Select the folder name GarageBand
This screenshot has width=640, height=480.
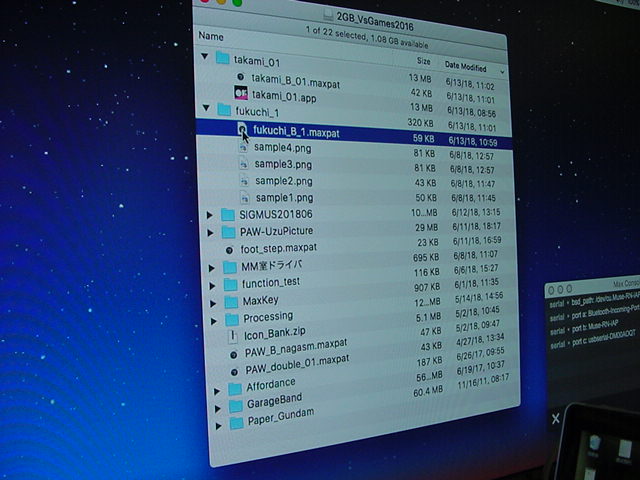point(275,400)
